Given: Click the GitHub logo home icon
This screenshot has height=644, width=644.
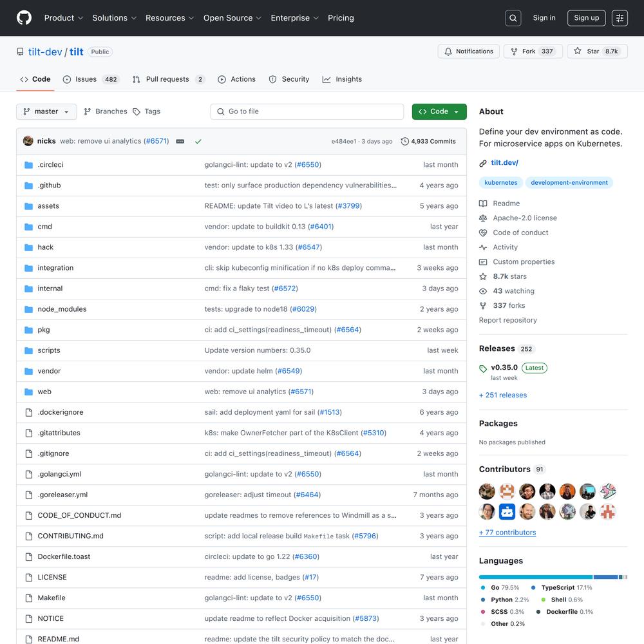Looking at the screenshot, I should (x=24, y=17).
